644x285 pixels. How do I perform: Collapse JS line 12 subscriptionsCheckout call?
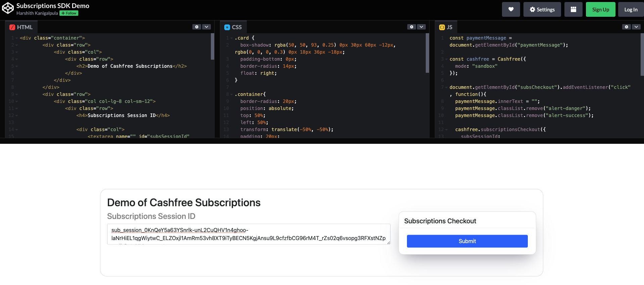(446, 130)
